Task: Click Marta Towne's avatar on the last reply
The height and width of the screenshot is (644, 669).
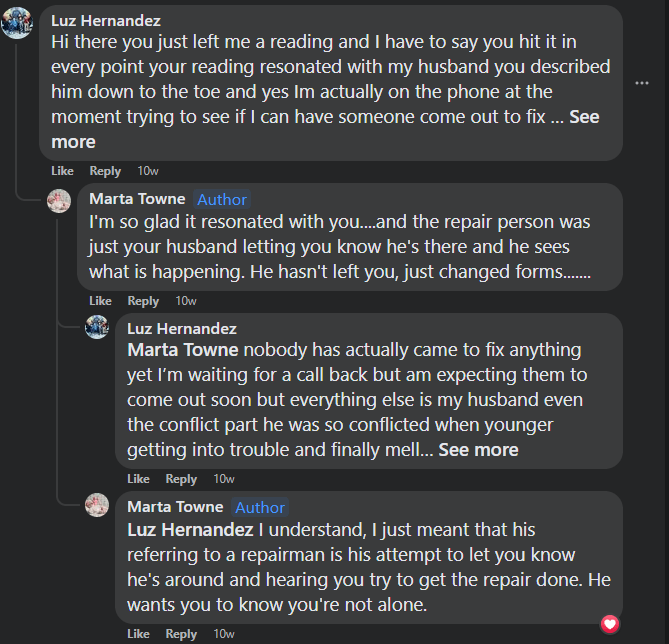Action: click(x=97, y=505)
